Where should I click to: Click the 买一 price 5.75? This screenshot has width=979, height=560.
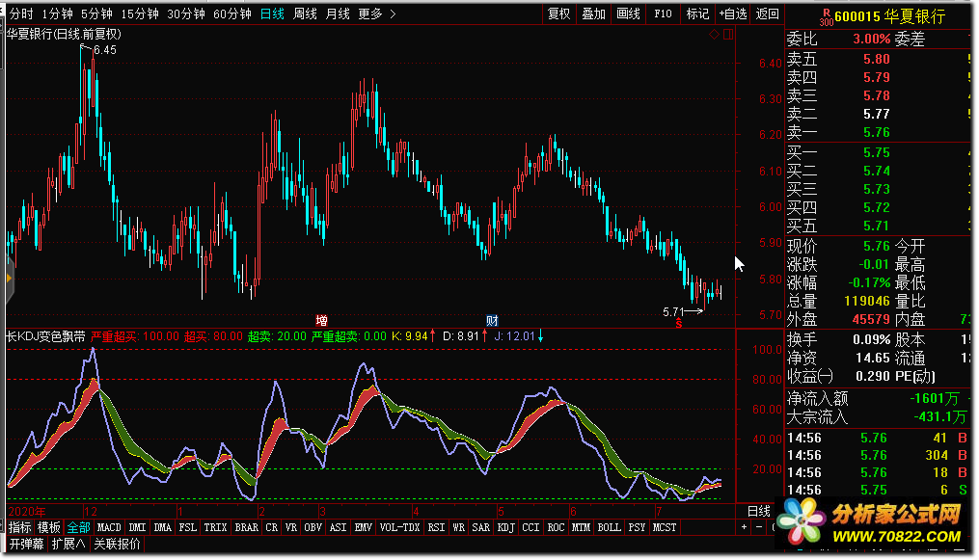[876, 153]
